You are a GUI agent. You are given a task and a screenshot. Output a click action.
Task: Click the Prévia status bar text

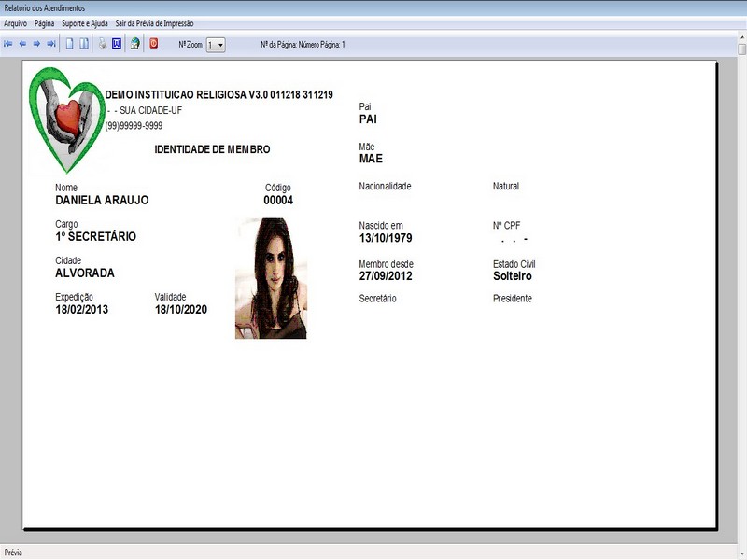13,553
